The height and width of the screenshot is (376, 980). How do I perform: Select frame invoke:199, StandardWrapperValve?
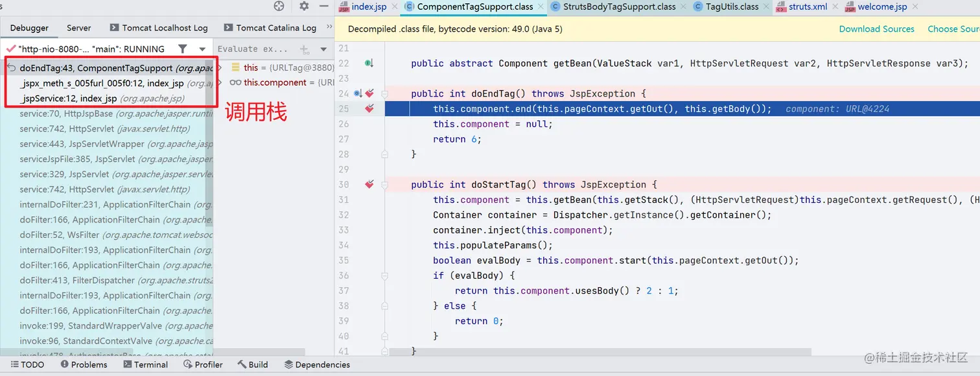coord(106,325)
